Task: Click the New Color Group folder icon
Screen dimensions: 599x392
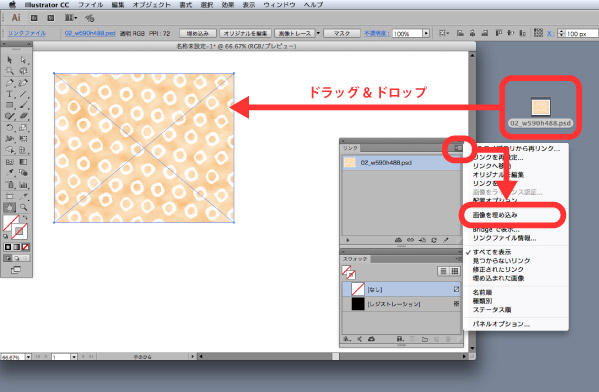Action: (425, 339)
